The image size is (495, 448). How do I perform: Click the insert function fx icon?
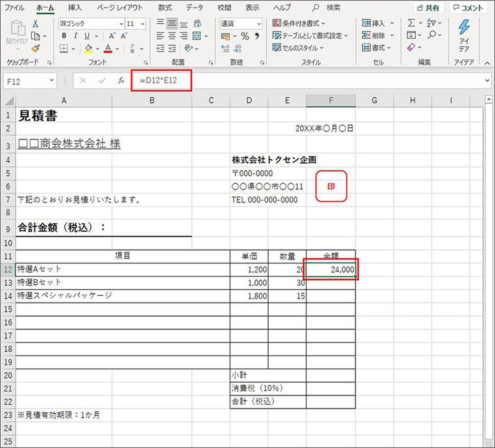pyautogui.click(x=121, y=80)
